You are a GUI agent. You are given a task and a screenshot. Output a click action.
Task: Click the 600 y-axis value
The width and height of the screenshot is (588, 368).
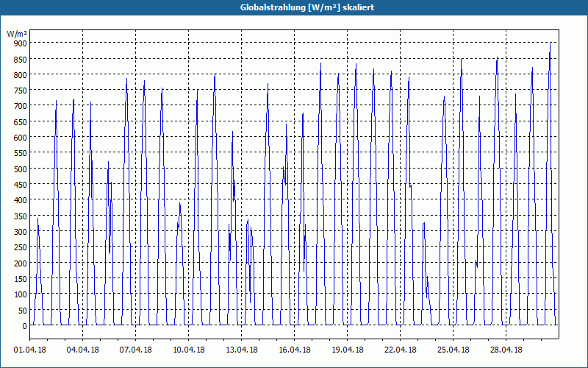click(21, 138)
